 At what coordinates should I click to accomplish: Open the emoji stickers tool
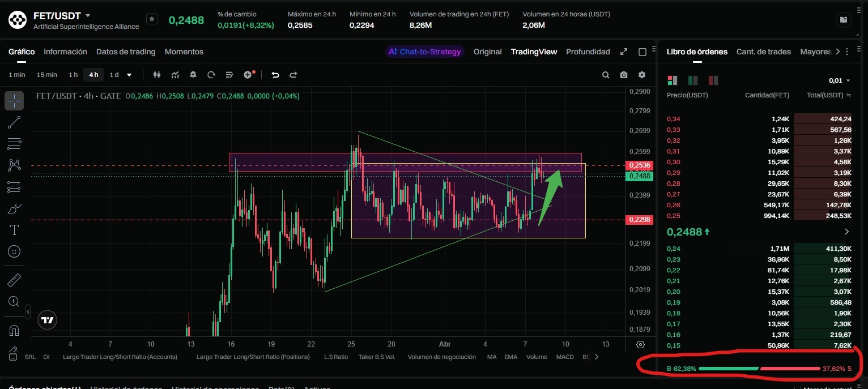click(14, 251)
